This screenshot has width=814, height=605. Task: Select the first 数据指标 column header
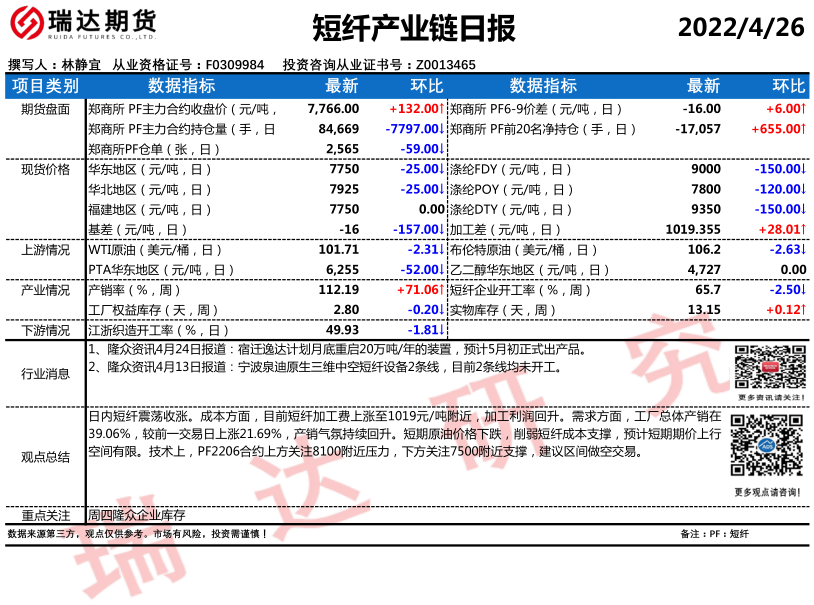click(x=181, y=86)
